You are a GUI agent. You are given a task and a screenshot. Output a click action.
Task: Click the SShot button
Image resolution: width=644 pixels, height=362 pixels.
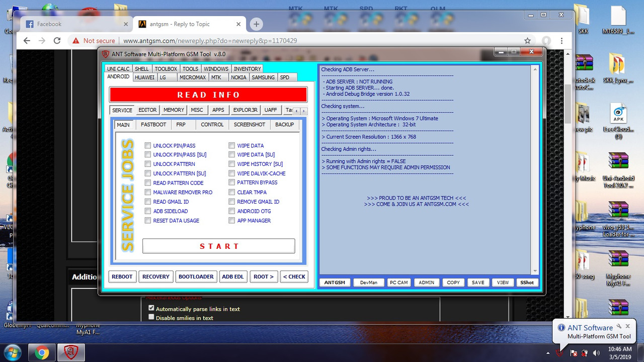[x=527, y=283]
